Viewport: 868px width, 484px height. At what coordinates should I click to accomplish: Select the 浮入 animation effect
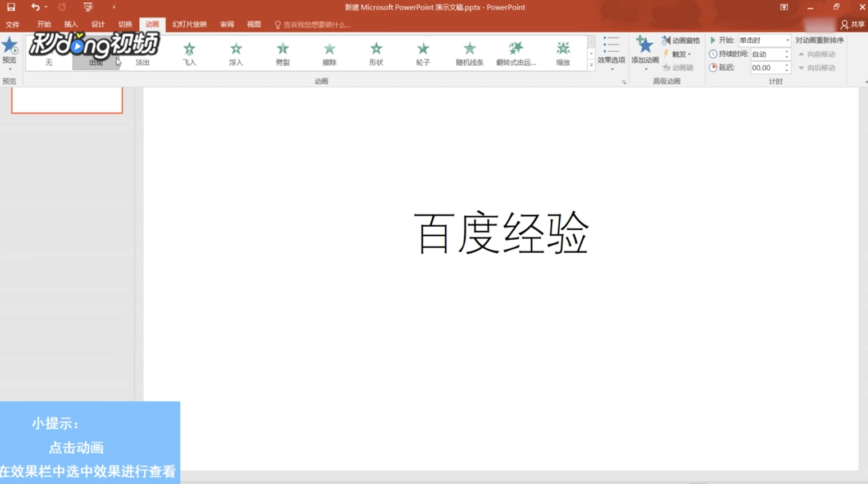(x=236, y=53)
